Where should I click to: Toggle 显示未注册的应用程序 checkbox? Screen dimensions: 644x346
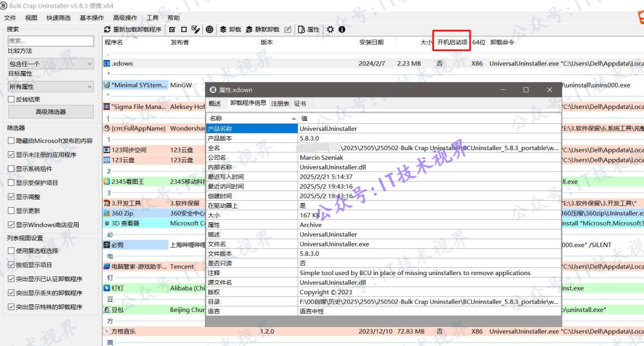click(11, 155)
